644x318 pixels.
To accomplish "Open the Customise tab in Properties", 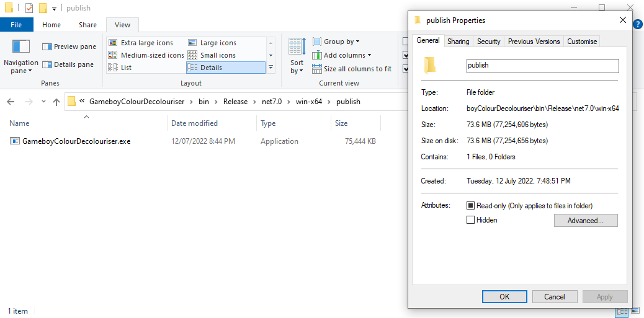I will click(582, 42).
